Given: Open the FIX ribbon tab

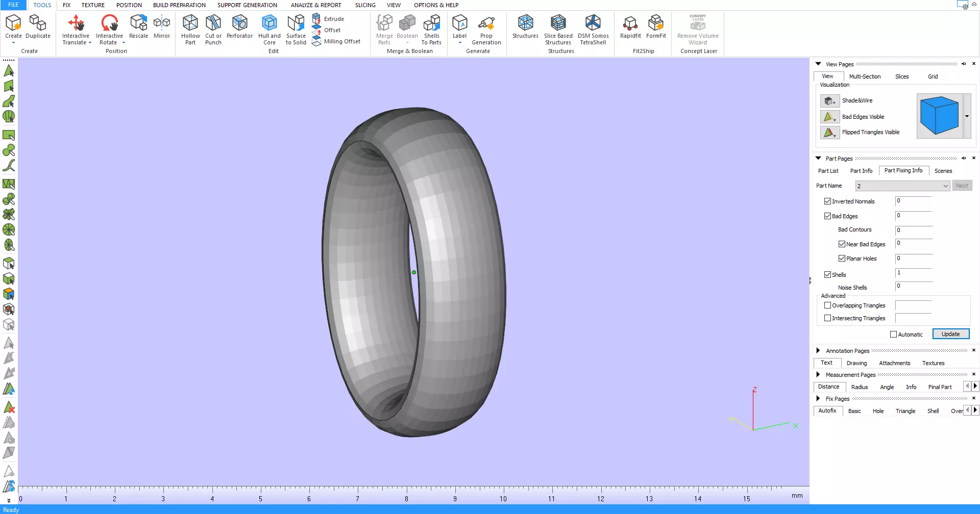Looking at the screenshot, I should pyautogui.click(x=66, y=5).
